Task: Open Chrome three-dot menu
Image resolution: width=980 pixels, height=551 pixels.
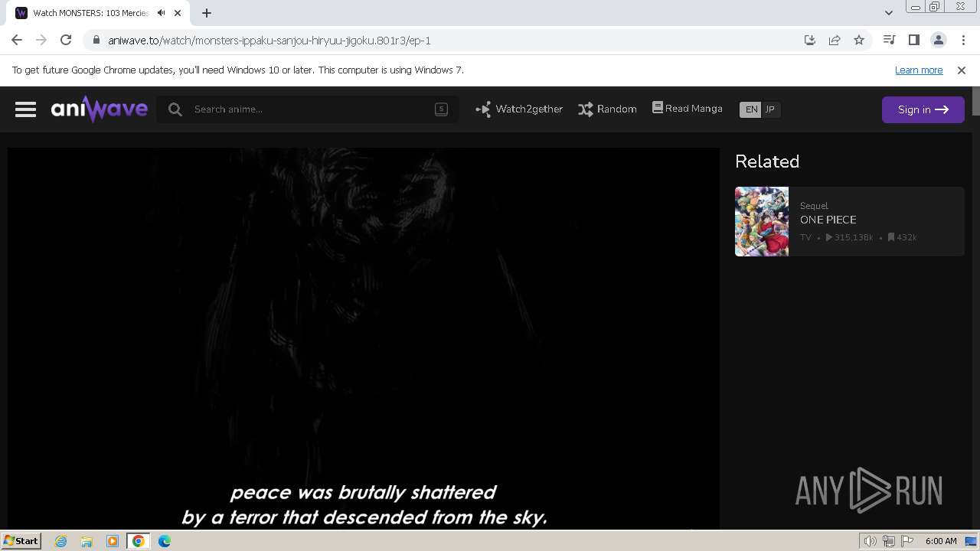Action: click(962, 40)
